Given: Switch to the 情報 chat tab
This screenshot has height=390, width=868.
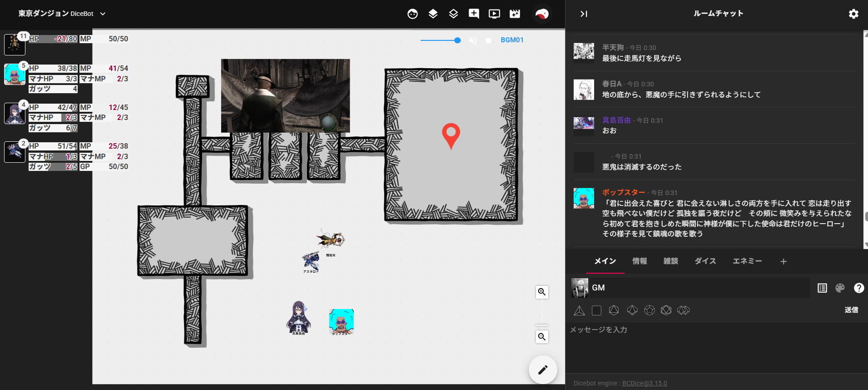Looking at the screenshot, I should [x=640, y=261].
